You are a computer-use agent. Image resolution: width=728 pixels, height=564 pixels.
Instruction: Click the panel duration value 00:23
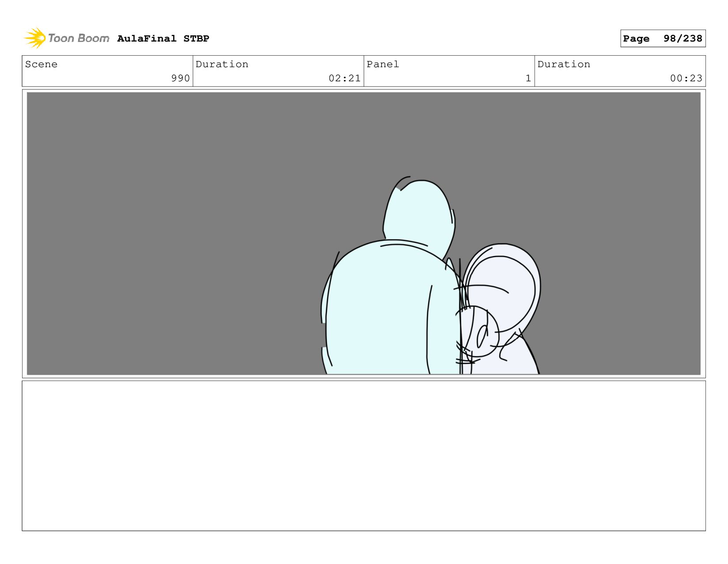(x=686, y=78)
